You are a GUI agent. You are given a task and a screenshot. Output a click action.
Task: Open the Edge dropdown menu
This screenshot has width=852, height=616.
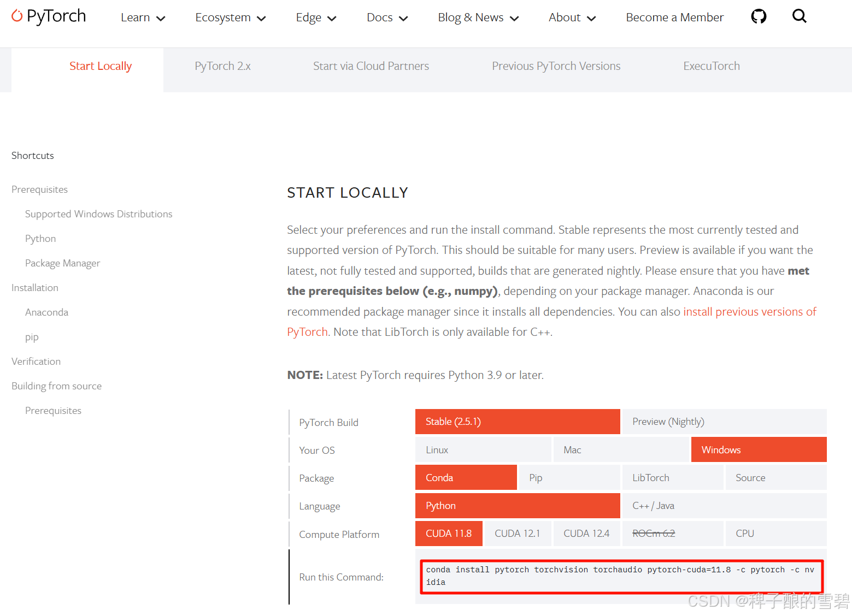point(316,17)
